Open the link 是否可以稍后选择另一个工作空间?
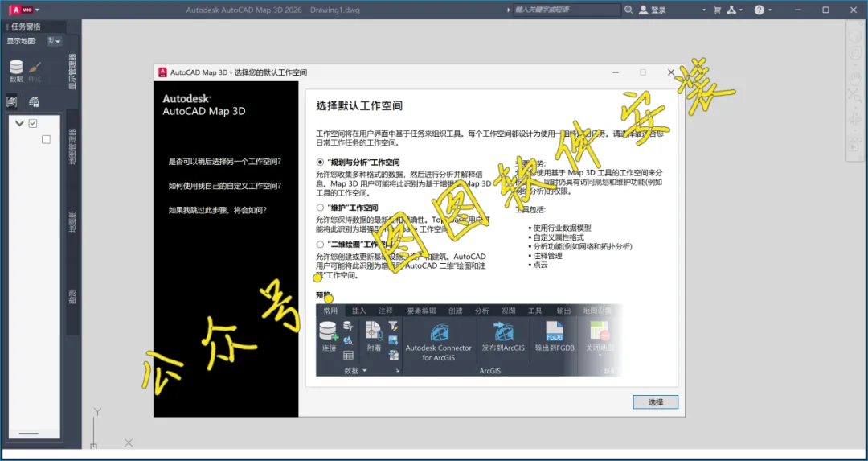 click(225, 162)
